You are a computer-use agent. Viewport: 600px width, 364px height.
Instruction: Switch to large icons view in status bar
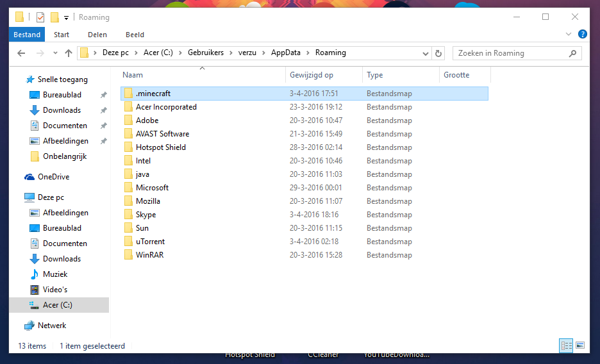pyautogui.click(x=580, y=345)
